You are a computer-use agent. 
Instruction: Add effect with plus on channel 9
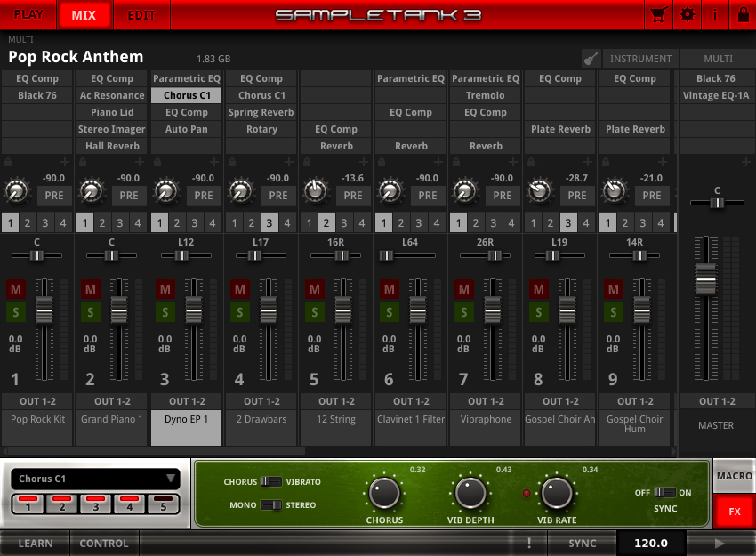[662, 162]
